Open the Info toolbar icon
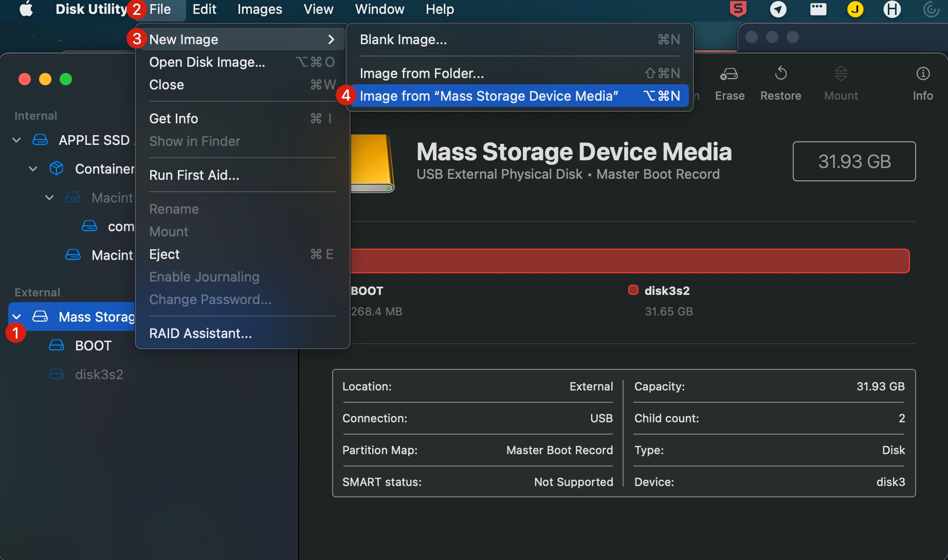 [x=923, y=73]
